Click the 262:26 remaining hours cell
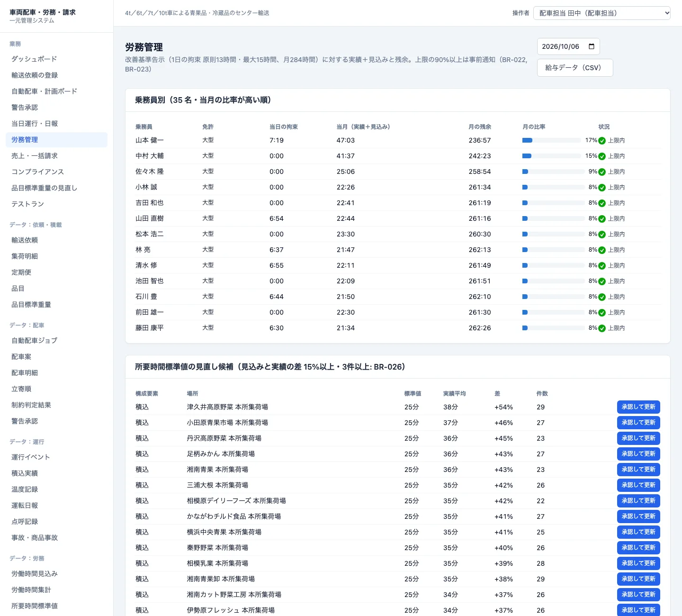This screenshot has width=682, height=616. [480, 328]
